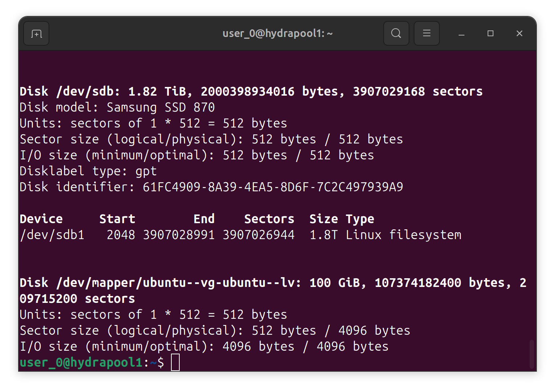Click the green user_0@hydrapool1 prompt text
Viewport: 555px width, 392px height.
pos(81,362)
